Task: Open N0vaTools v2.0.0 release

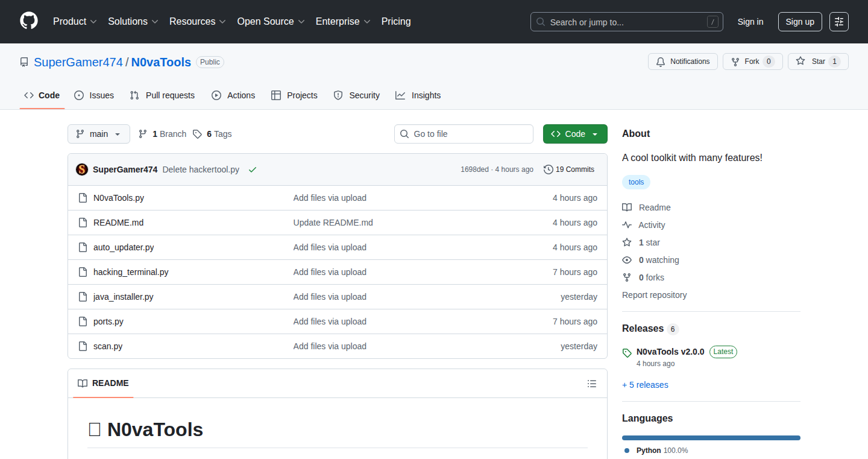Action: [x=670, y=352]
